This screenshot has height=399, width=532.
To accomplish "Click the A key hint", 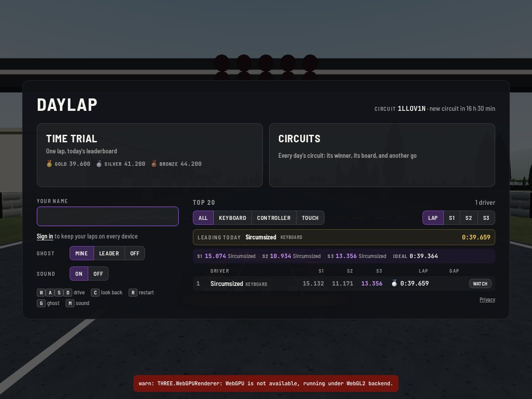I will click(50, 293).
